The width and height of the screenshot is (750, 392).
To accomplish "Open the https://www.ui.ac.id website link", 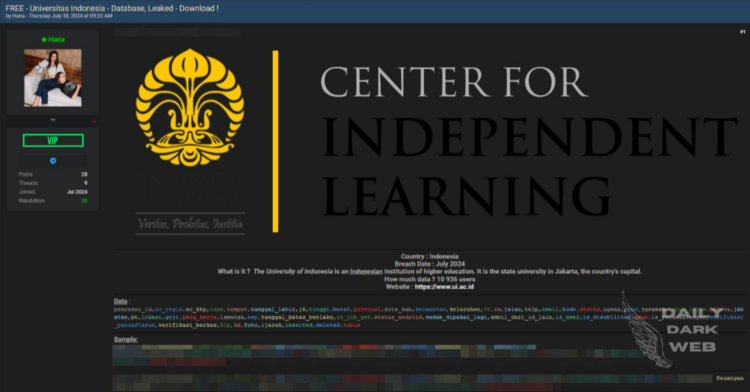I will click(x=444, y=287).
